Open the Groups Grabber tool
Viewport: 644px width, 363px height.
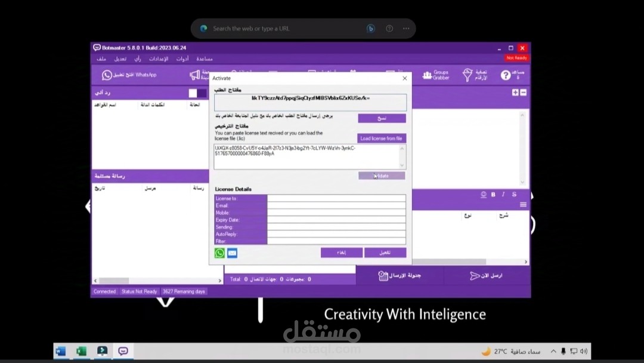[x=436, y=75]
